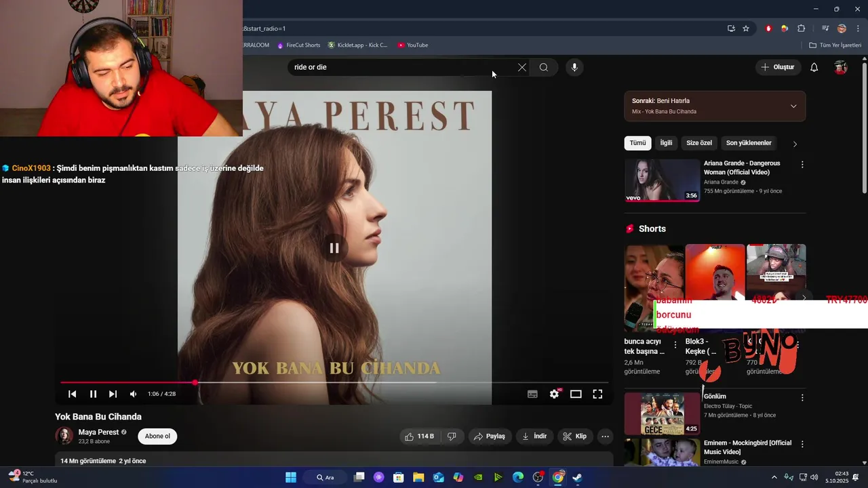The height and width of the screenshot is (488, 868).
Task: Dislike the video with thumbs down
Action: coord(452,436)
